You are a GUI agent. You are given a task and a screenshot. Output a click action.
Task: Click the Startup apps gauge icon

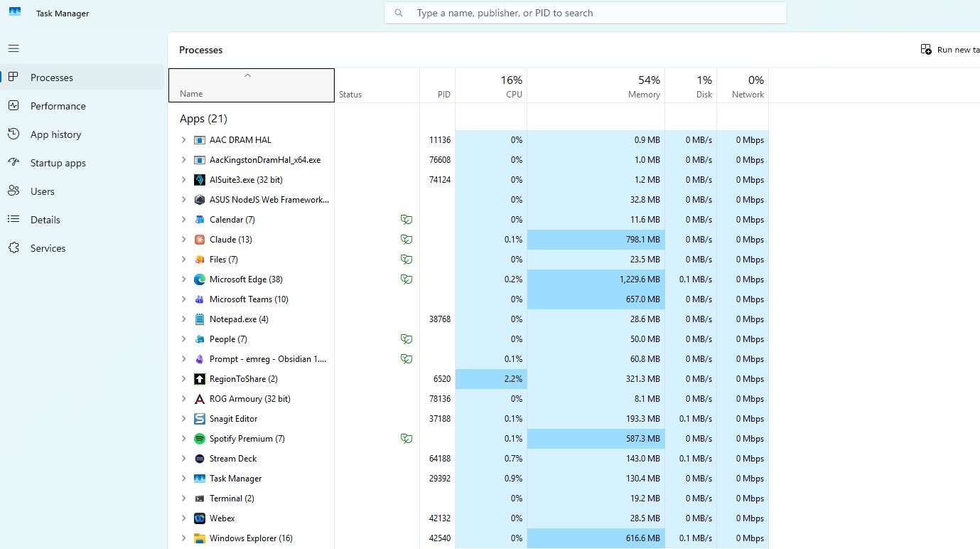[14, 162]
